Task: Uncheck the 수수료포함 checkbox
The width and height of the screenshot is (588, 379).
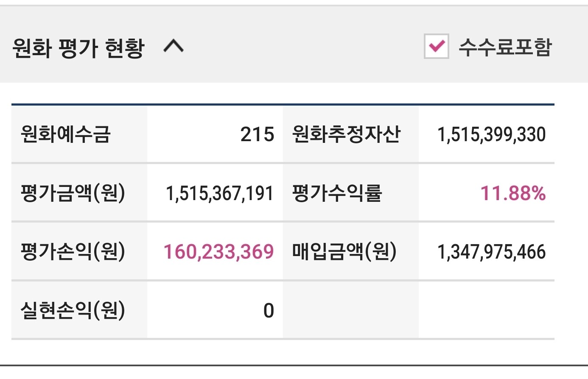Action: 436,46
